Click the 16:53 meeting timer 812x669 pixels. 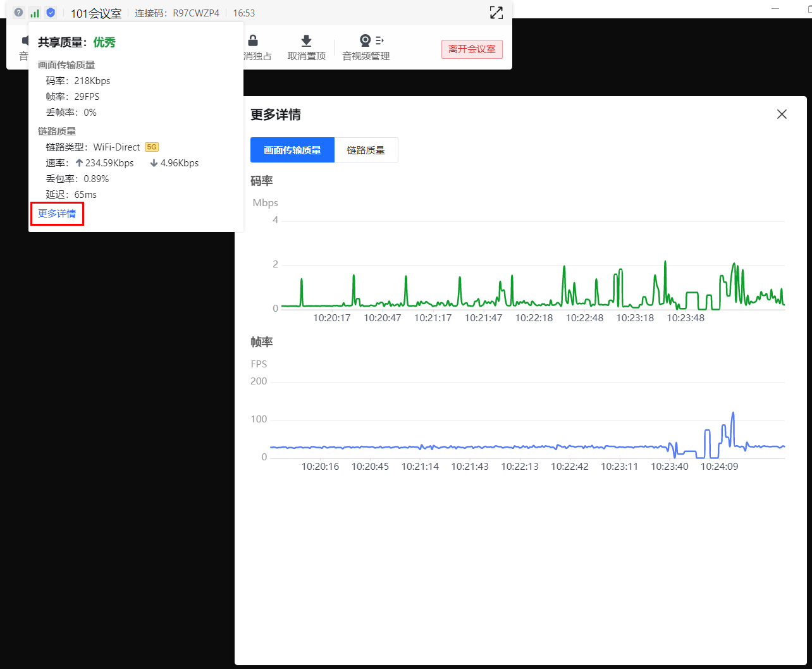tap(244, 13)
